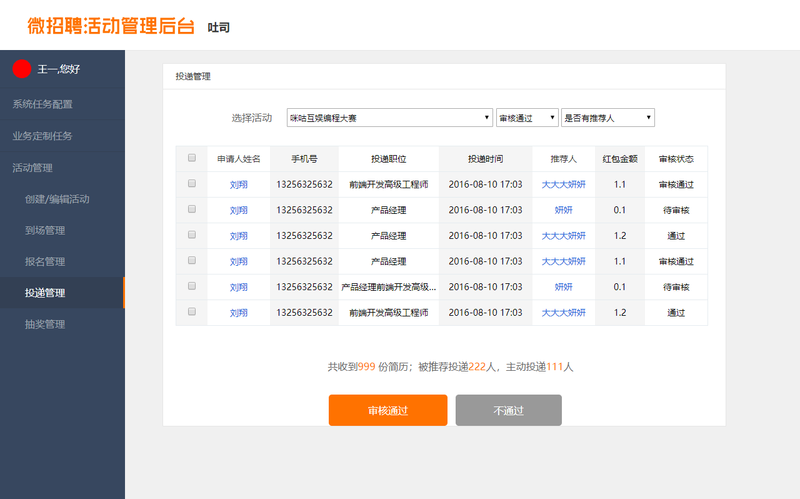The height and width of the screenshot is (499, 800).
Task: Click the 选择活动 label
Action: (x=252, y=118)
